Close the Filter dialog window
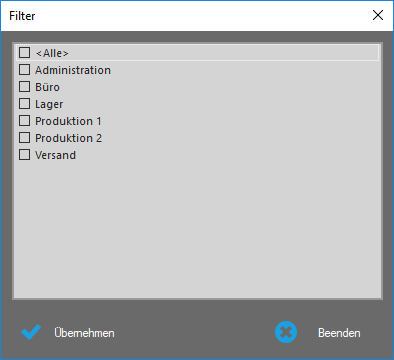This screenshot has width=394, height=360. pyautogui.click(x=378, y=15)
